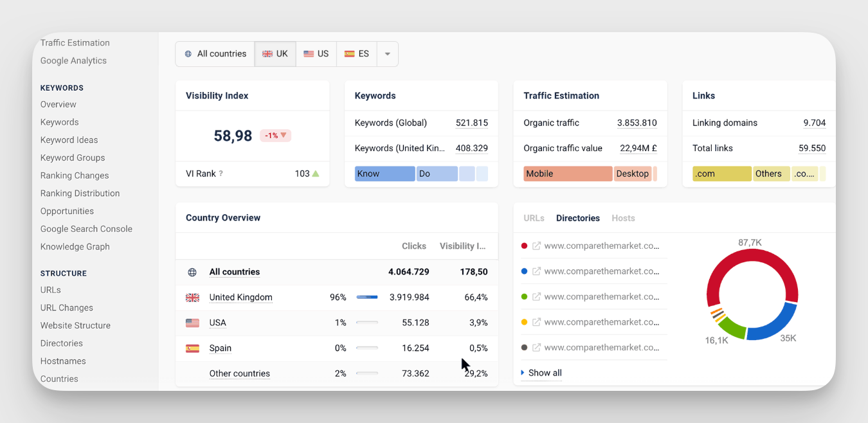
Task: Switch country filter to US
Action: click(x=316, y=54)
